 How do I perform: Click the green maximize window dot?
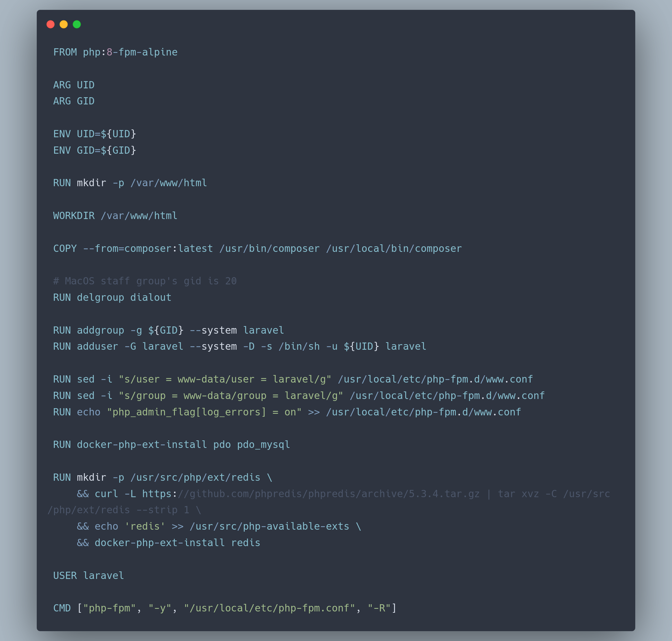77,24
